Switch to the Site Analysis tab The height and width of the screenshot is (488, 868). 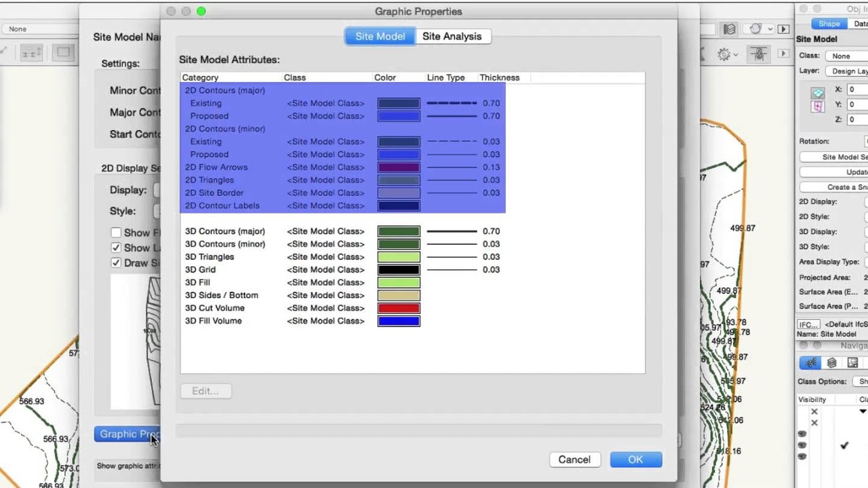tap(452, 36)
